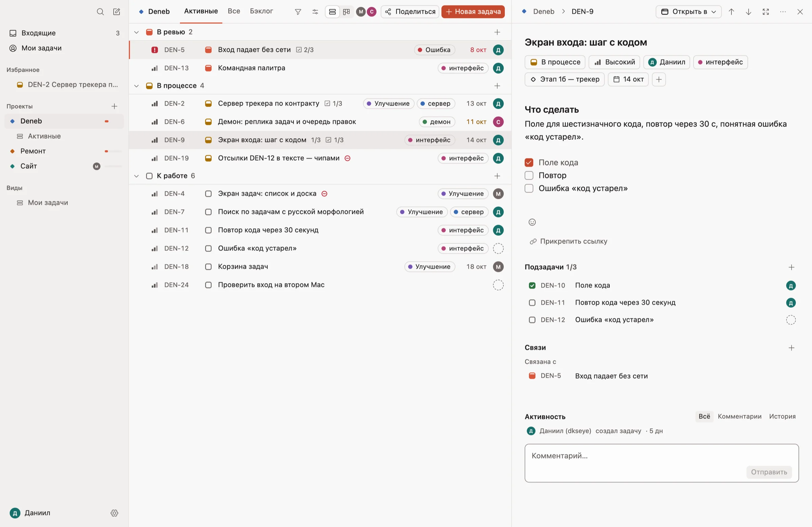Add a relation in Связи section
Image resolution: width=812 pixels, height=527 pixels.
[x=791, y=348]
